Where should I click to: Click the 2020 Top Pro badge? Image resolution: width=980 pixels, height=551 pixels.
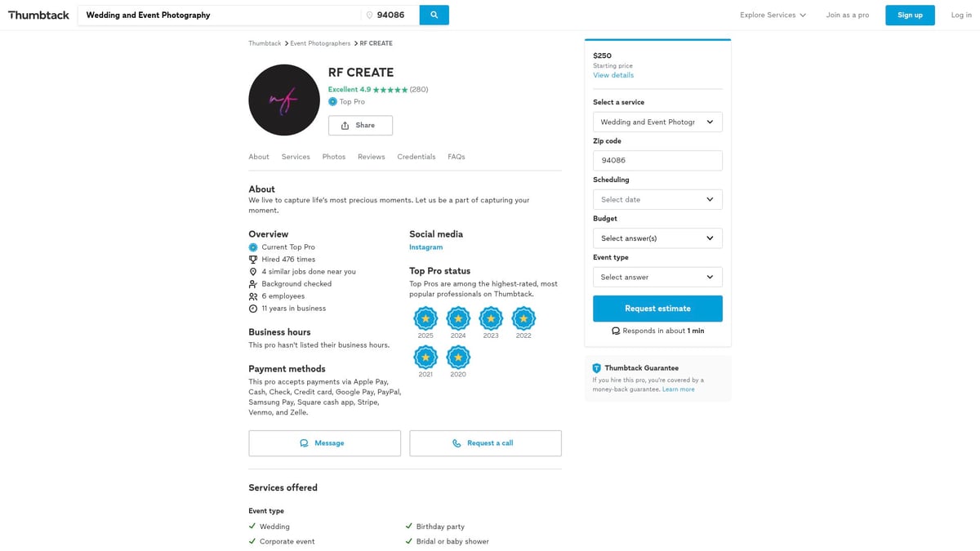[458, 357]
